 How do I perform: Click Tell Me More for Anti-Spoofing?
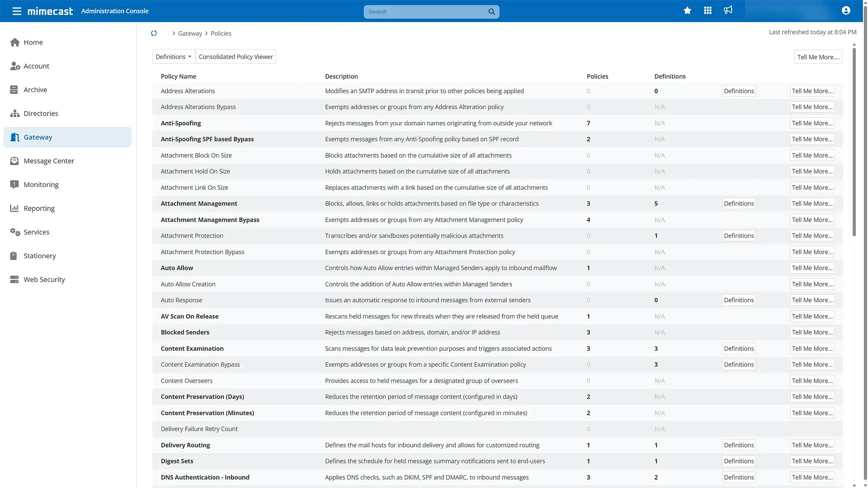(812, 123)
